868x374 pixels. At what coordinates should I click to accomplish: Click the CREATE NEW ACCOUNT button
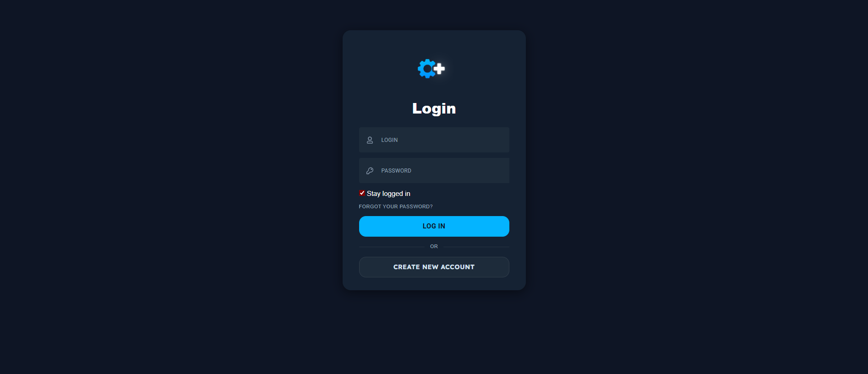434,267
